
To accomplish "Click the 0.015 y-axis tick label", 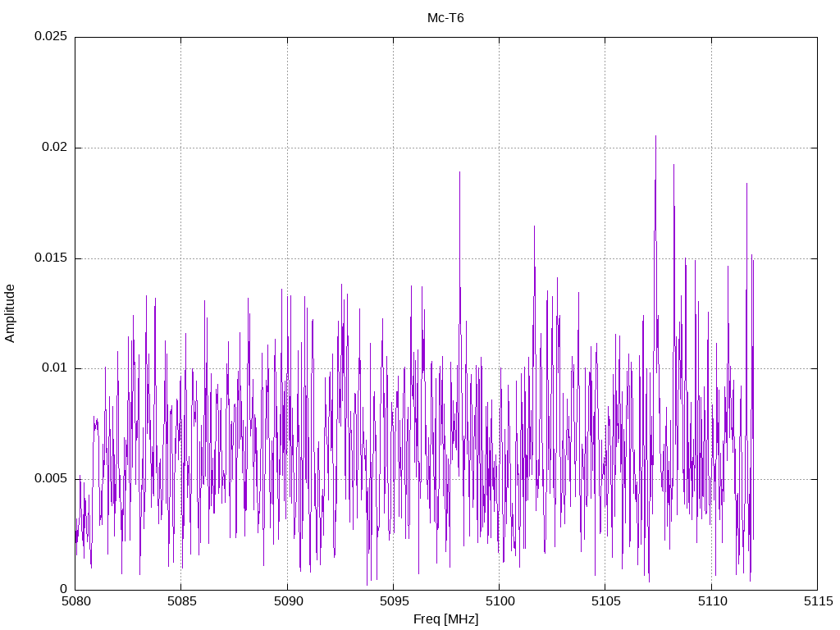I will [x=50, y=258].
